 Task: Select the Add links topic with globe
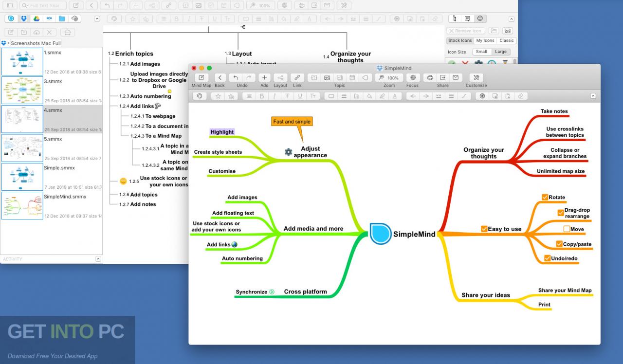click(x=222, y=244)
